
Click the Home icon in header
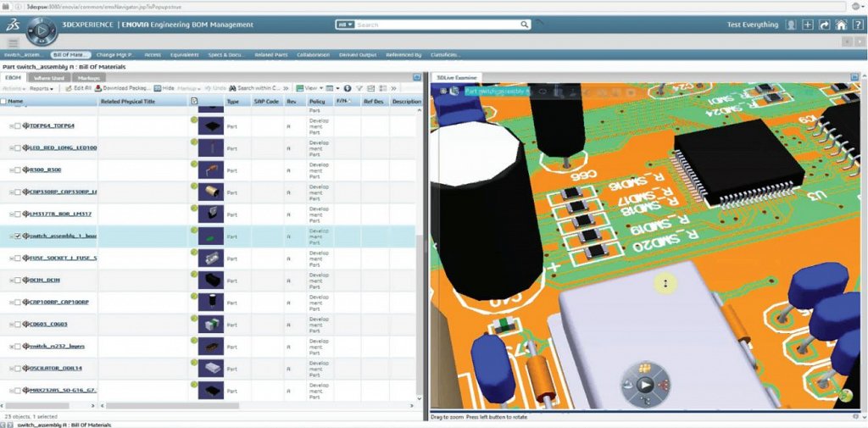click(841, 25)
